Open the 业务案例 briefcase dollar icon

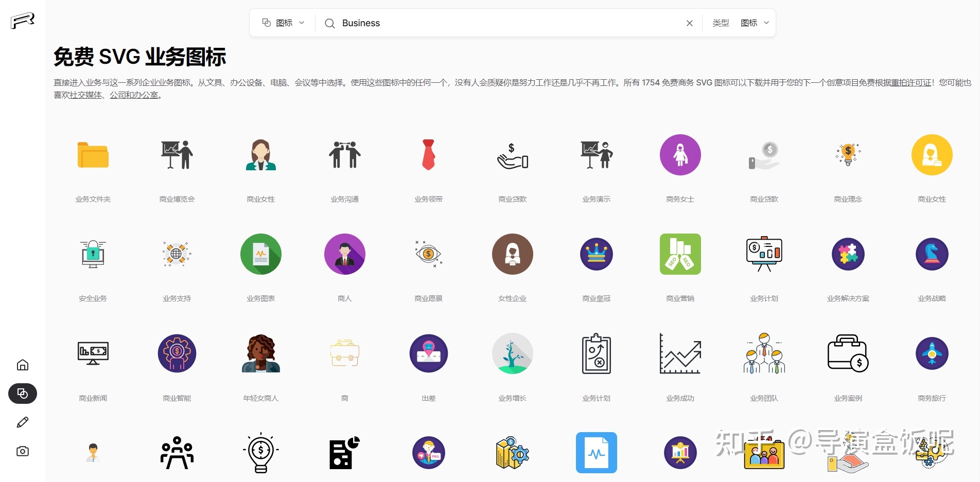(848, 353)
